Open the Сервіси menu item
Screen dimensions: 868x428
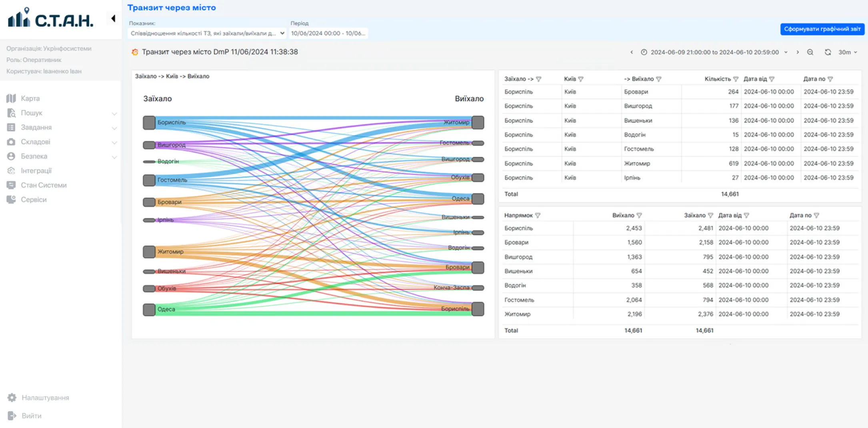click(34, 200)
